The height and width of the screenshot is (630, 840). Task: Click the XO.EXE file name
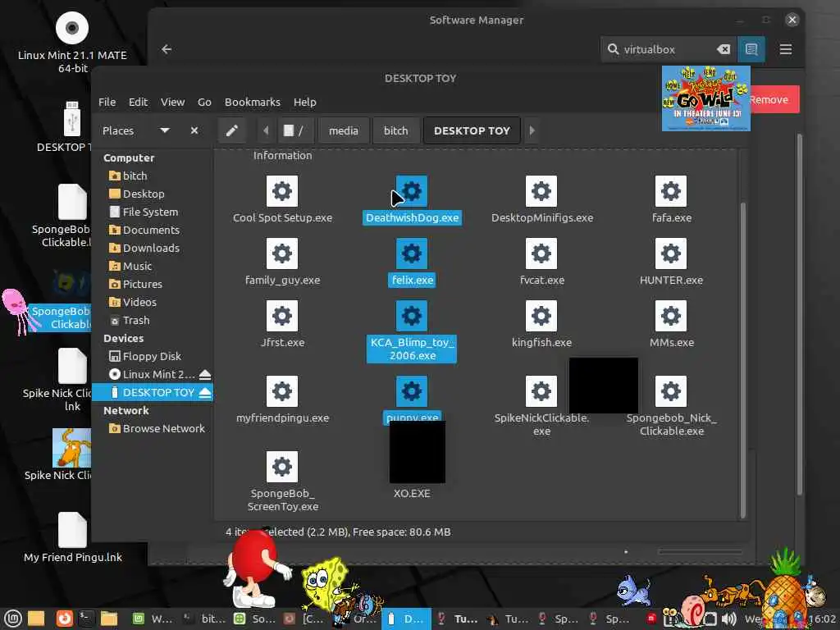412,493
